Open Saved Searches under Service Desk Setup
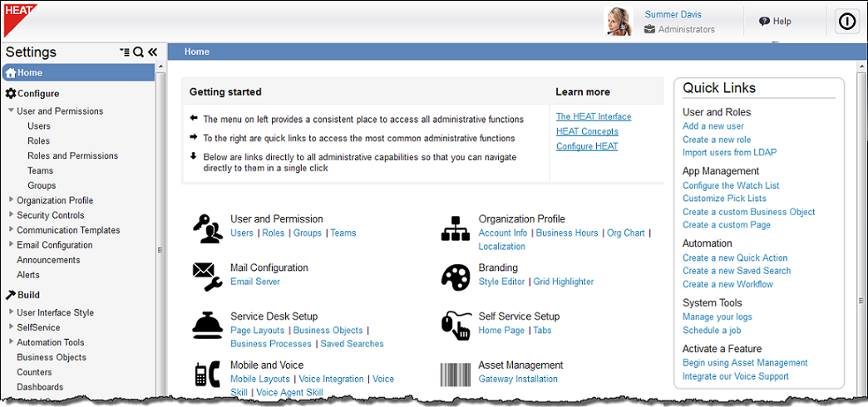Image resolution: width=868 pixels, height=407 pixels. pos(352,343)
